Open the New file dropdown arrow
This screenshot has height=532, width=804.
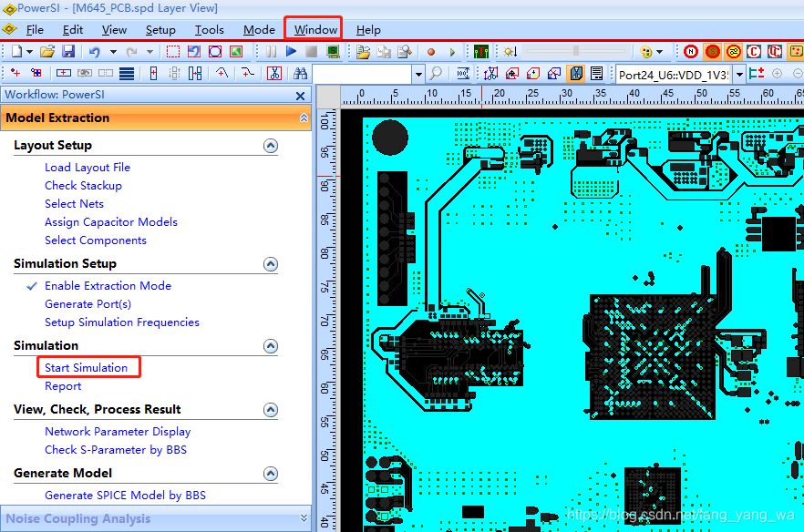(x=29, y=52)
